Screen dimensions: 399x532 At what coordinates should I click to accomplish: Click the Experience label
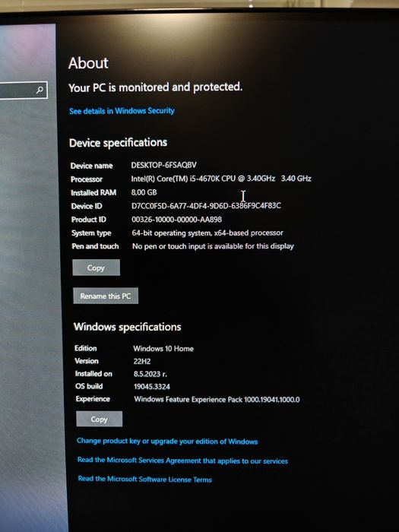(x=93, y=399)
